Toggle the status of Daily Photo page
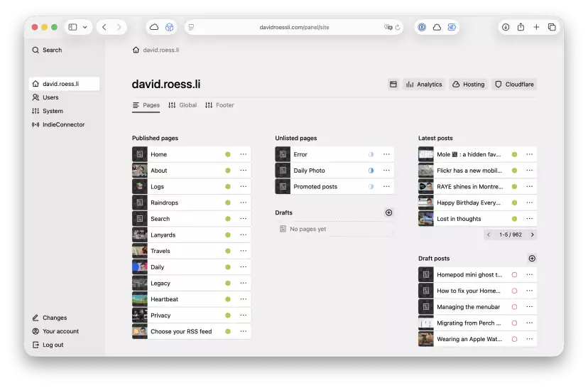The height and width of the screenshot is (388, 588). click(371, 171)
